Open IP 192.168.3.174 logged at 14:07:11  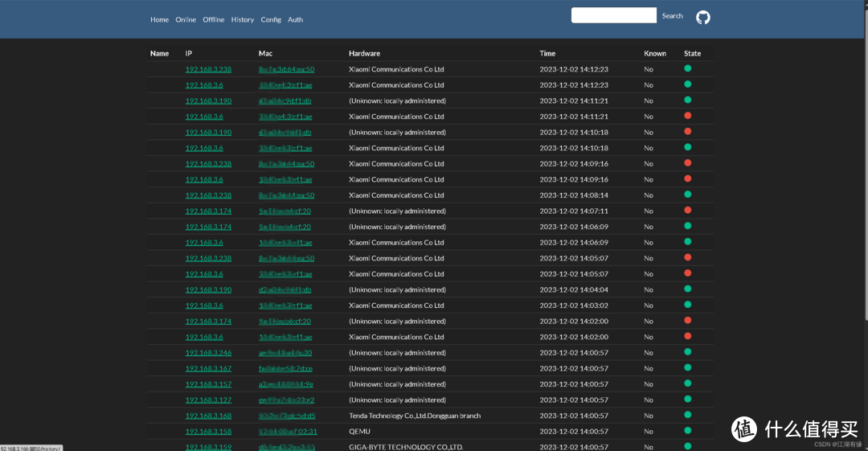tap(208, 211)
